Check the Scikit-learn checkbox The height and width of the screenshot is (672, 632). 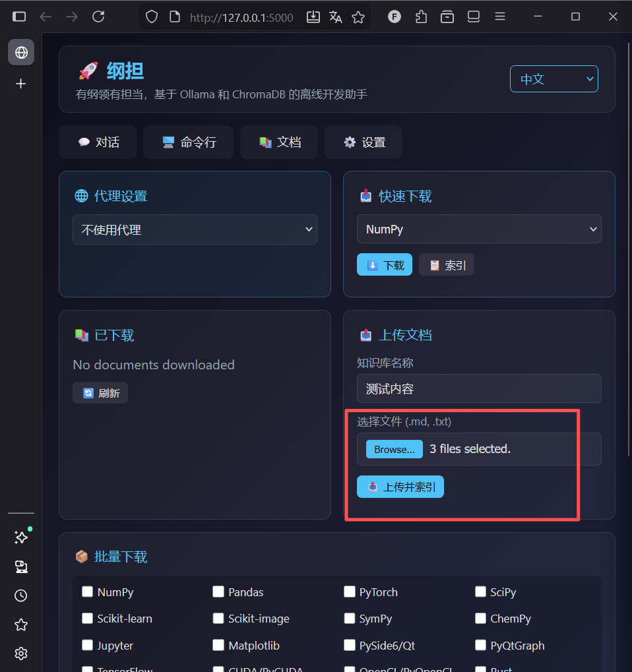[88, 619]
